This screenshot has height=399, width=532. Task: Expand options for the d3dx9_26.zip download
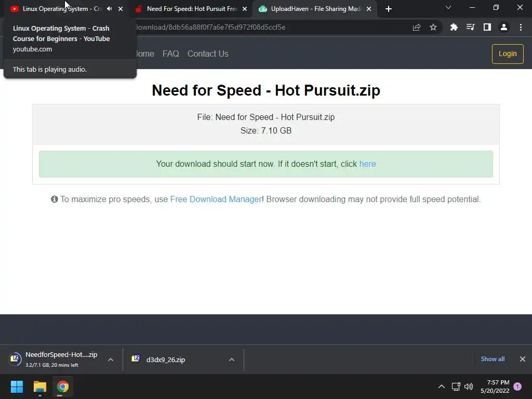232,360
